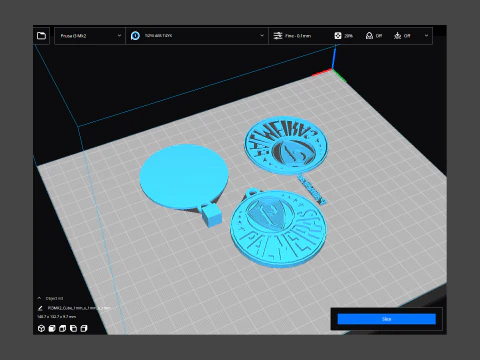The width and height of the screenshot is (480, 360).
Task: Select the right side view cube icon
Action: (84, 329)
